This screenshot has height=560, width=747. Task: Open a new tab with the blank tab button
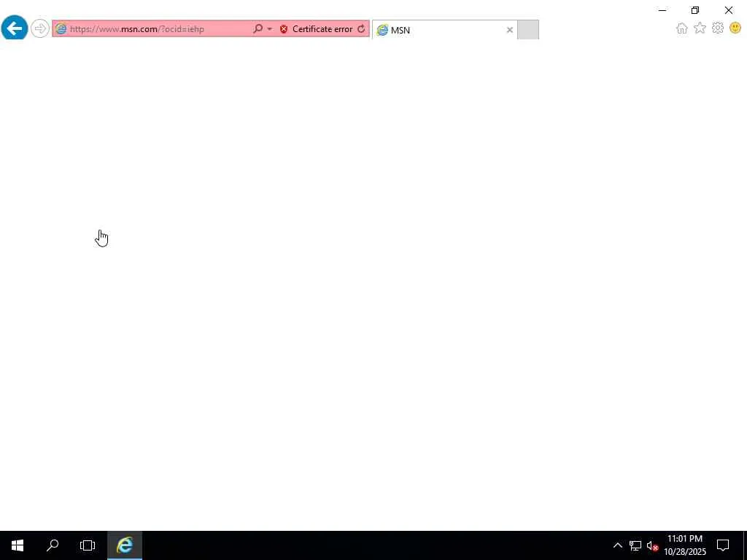[528, 29]
